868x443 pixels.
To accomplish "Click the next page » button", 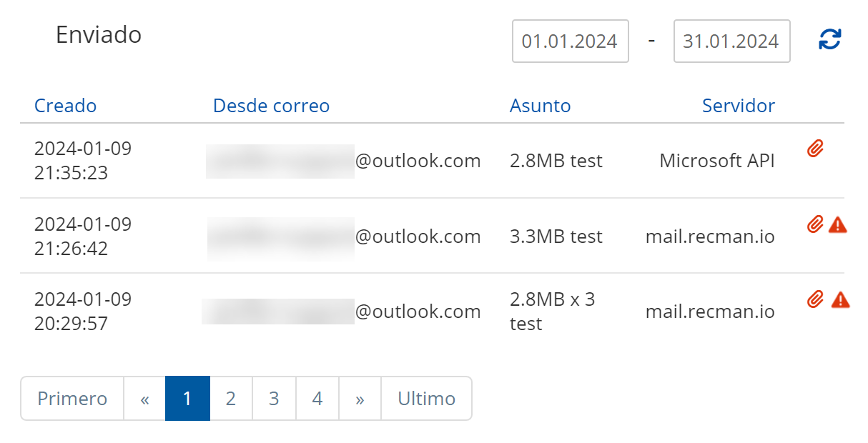I will click(x=360, y=398).
